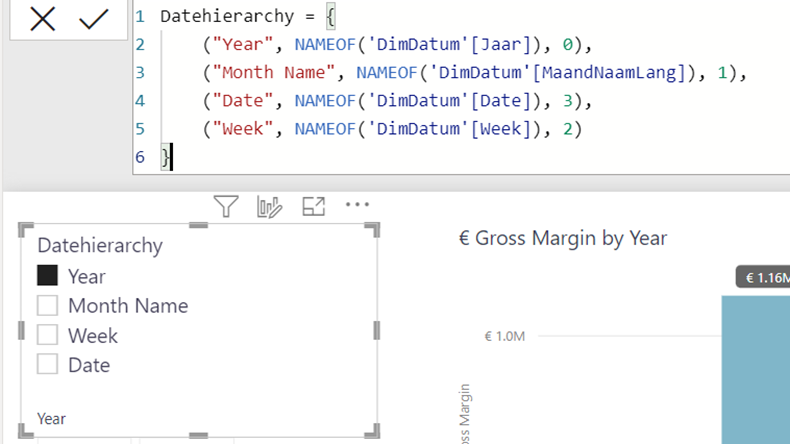
Task: Select the blue bar in the chart
Action: [755, 370]
